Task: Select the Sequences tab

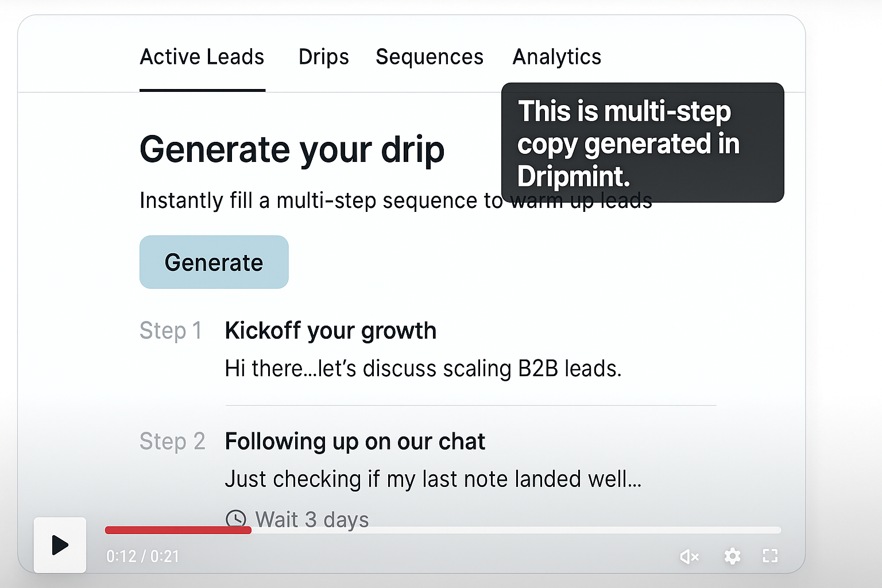Action: (430, 57)
